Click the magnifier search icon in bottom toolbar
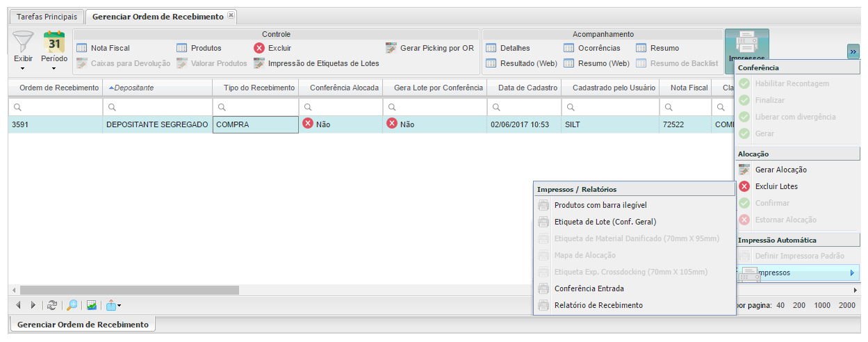Viewport: 868px width, 342px height. pyautogui.click(x=72, y=305)
